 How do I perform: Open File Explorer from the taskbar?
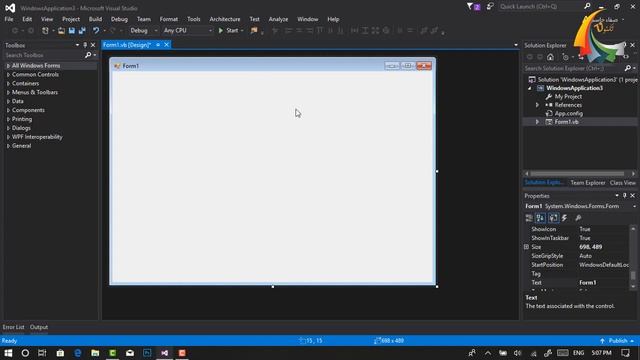tap(95, 353)
